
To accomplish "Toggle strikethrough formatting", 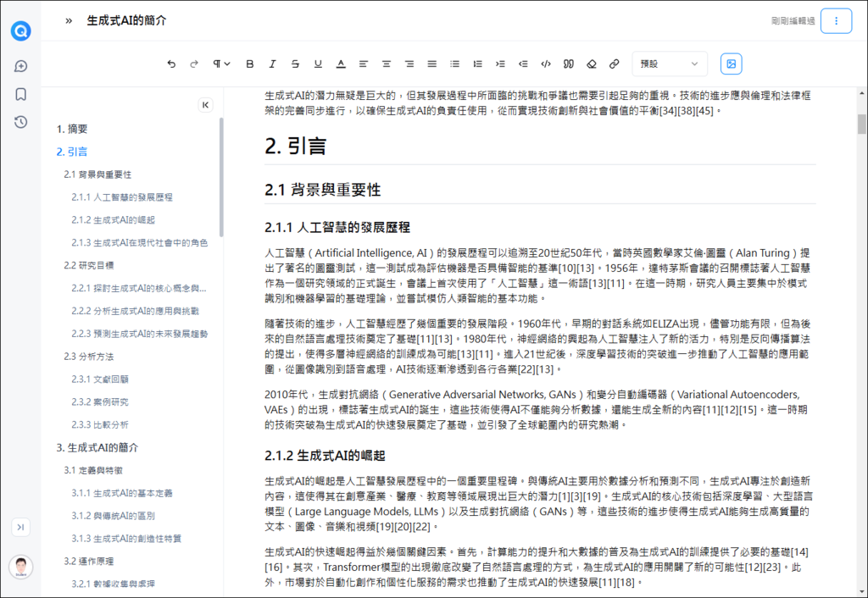I will (x=294, y=64).
